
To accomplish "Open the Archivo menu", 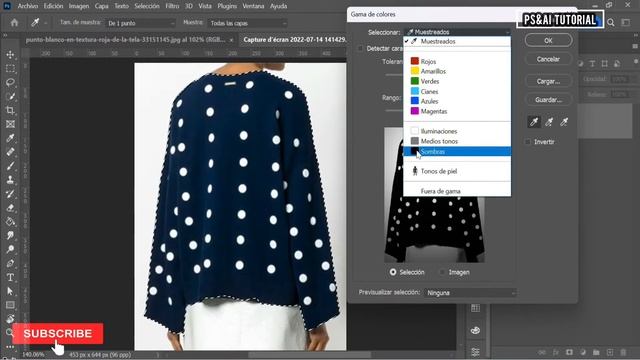I will tap(28, 6).
